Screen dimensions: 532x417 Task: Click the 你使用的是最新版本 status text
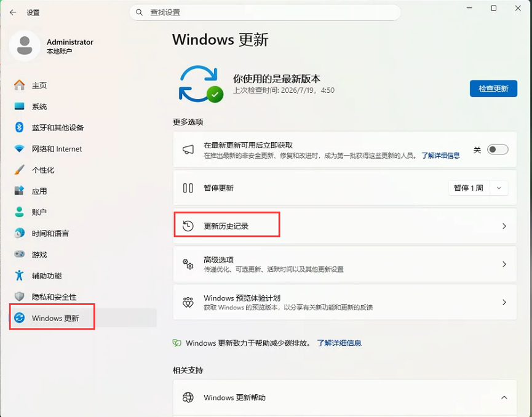click(277, 79)
